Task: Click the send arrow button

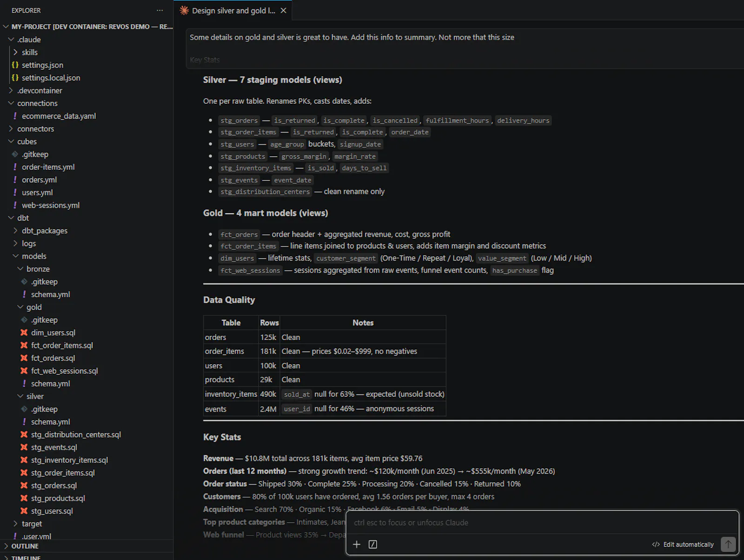Action: coord(728,544)
